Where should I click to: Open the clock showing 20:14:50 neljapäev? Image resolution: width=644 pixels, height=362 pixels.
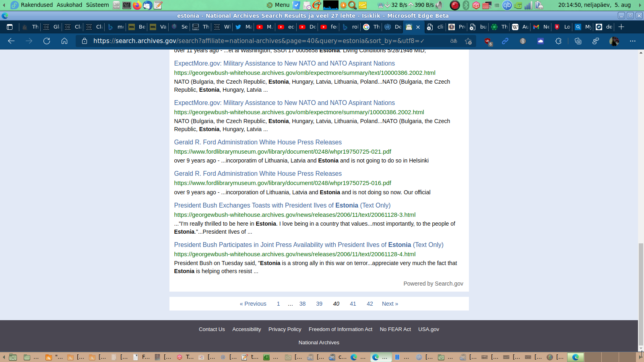click(594, 5)
